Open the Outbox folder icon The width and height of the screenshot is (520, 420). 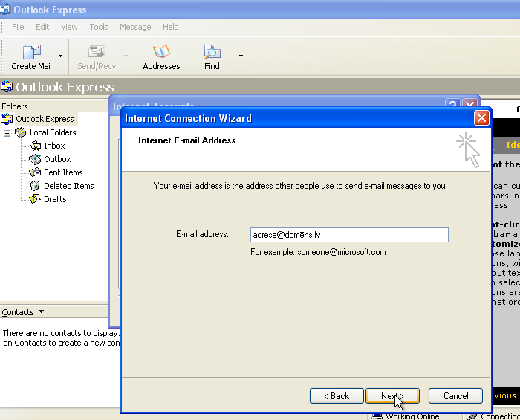coord(35,159)
